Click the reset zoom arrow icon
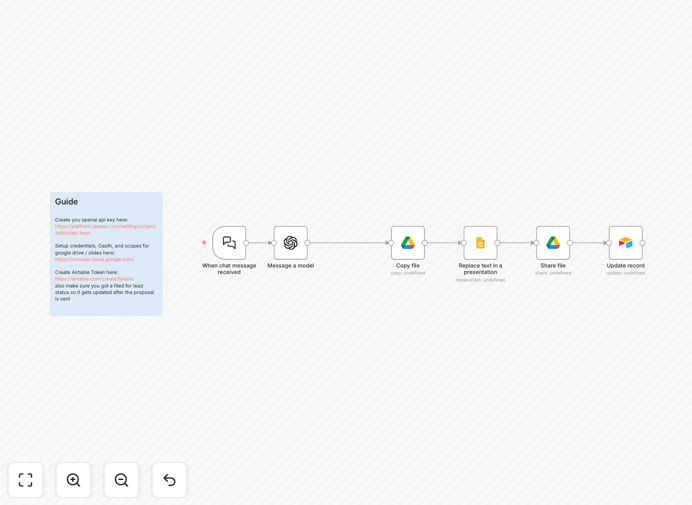692x505 pixels. pos(169,480)
